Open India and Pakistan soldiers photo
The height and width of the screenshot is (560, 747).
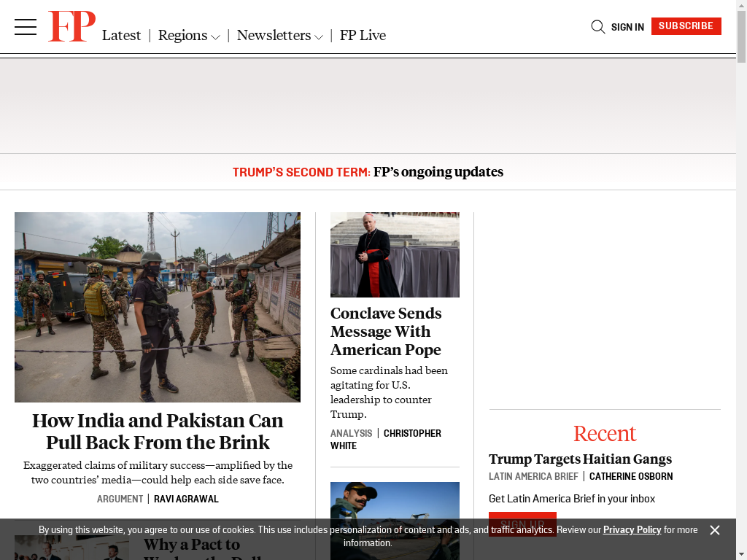point(158,307)
